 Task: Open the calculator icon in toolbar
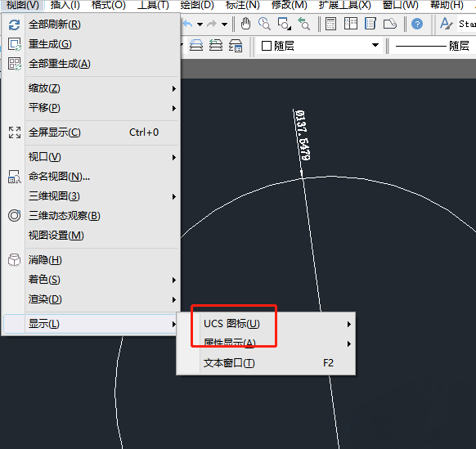pos(330,24)
